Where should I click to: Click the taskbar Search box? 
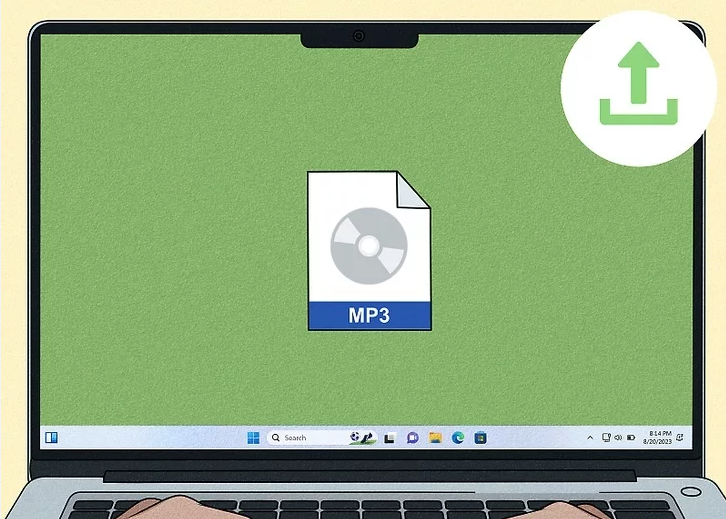coord(300,438)
